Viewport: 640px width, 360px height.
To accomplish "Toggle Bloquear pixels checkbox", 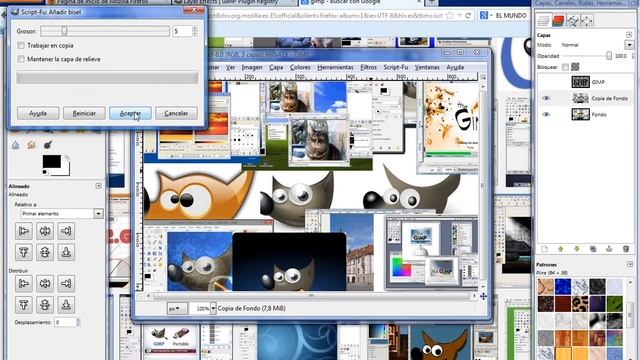I will [565, 67].
